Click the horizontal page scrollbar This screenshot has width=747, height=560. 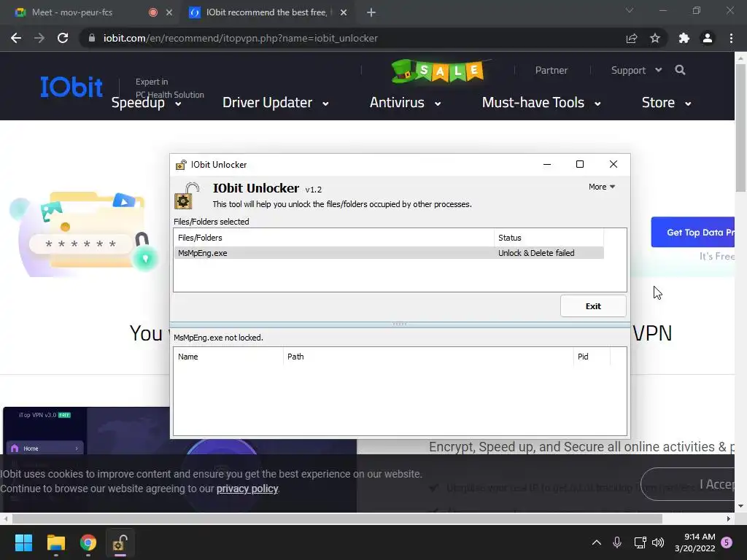point(337,518)
